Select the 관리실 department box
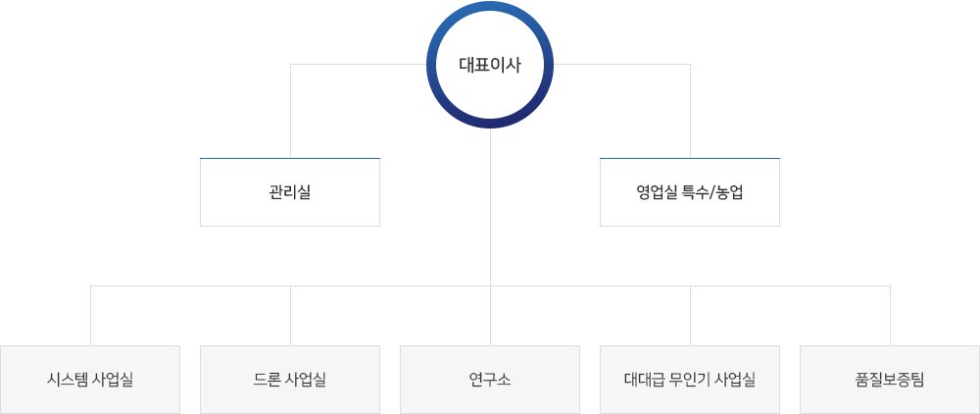This screenshot has width=980, height=414. click(x=290, y=192)
